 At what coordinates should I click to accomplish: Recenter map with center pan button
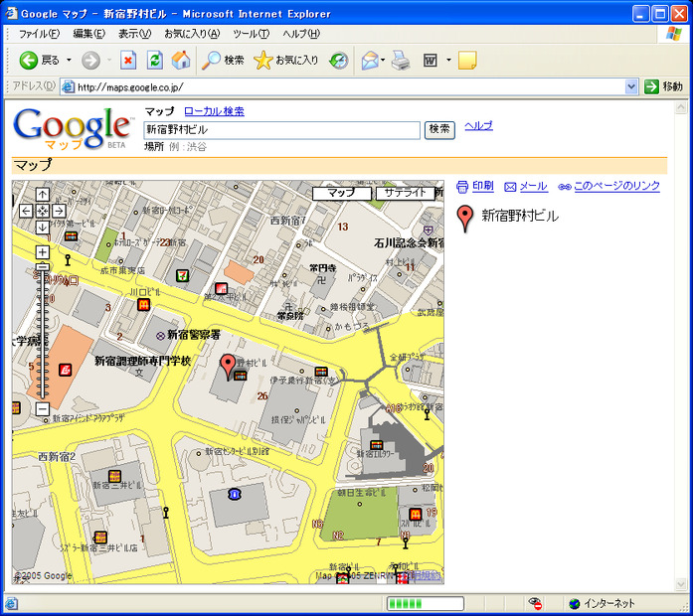point(43,211)
